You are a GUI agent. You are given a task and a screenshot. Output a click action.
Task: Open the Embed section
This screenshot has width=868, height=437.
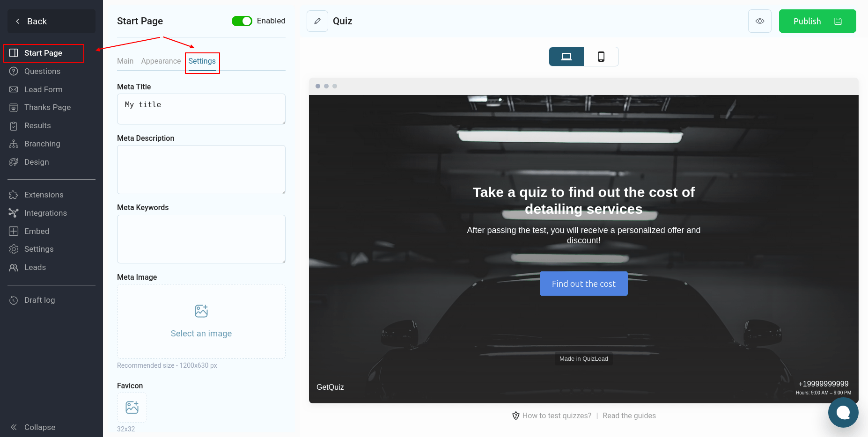37,231
